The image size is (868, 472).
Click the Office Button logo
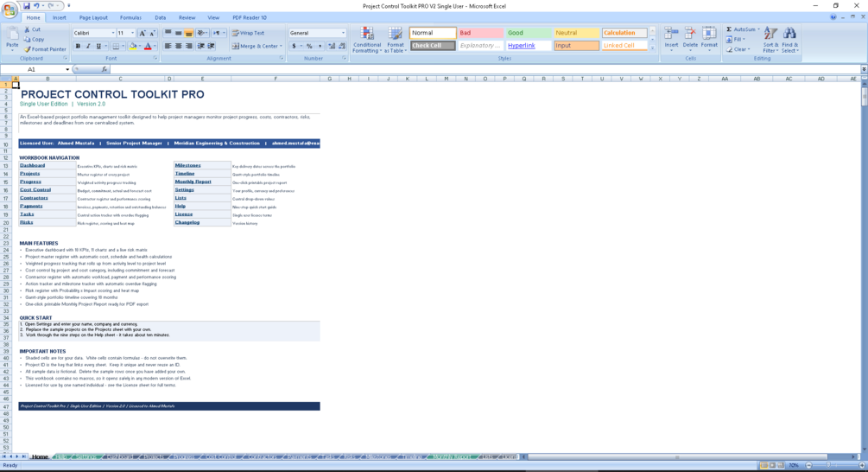tap(10, 10)
